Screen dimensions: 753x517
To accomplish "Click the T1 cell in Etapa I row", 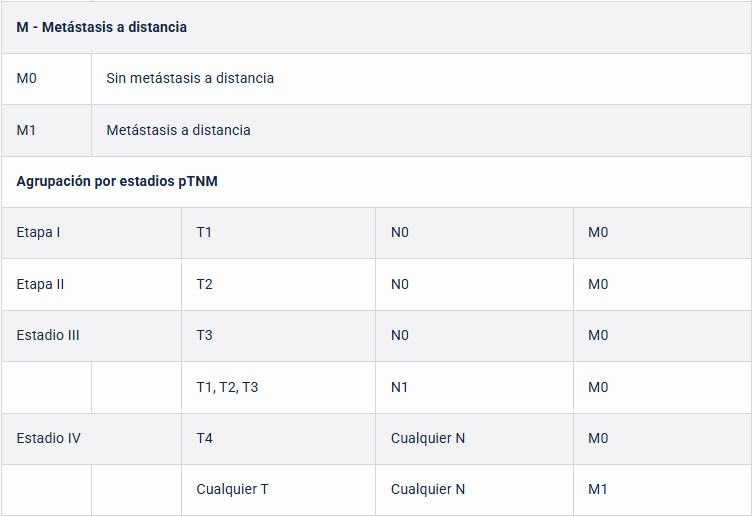I will coord(204,233).
